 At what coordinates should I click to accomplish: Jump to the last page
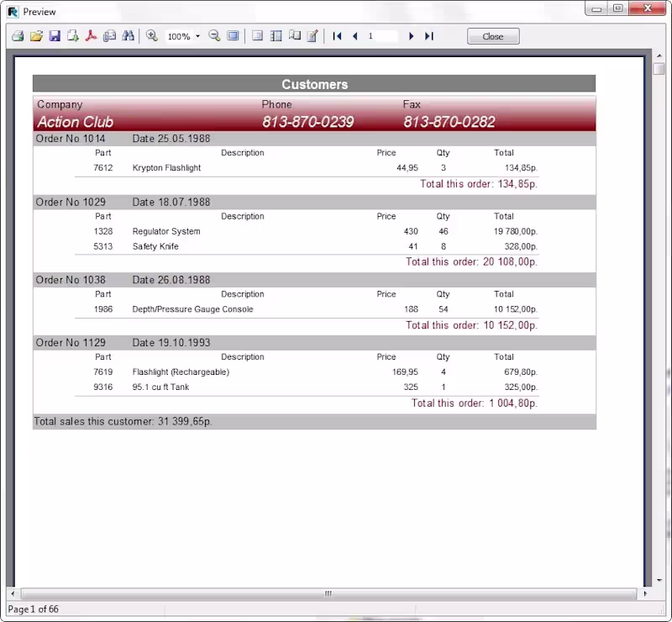[x=429, y=36]
